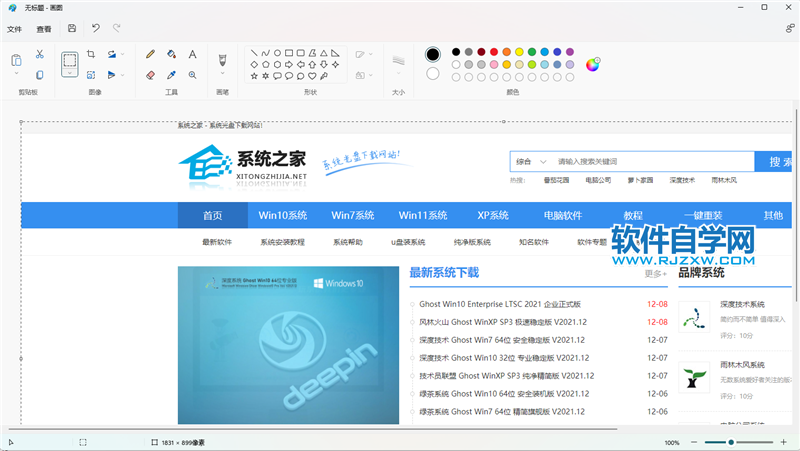Screen dimensions: 800x451
Task: Click the 首页 tab in the canvas
Action: (x=213, y=215)
